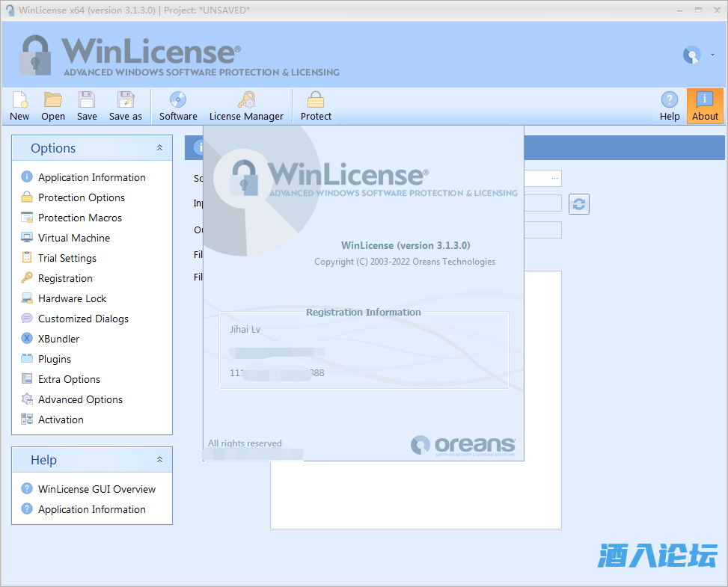The image size is (728, 587).
Task: Click the About toolbar button
Action: click(705, 105)
